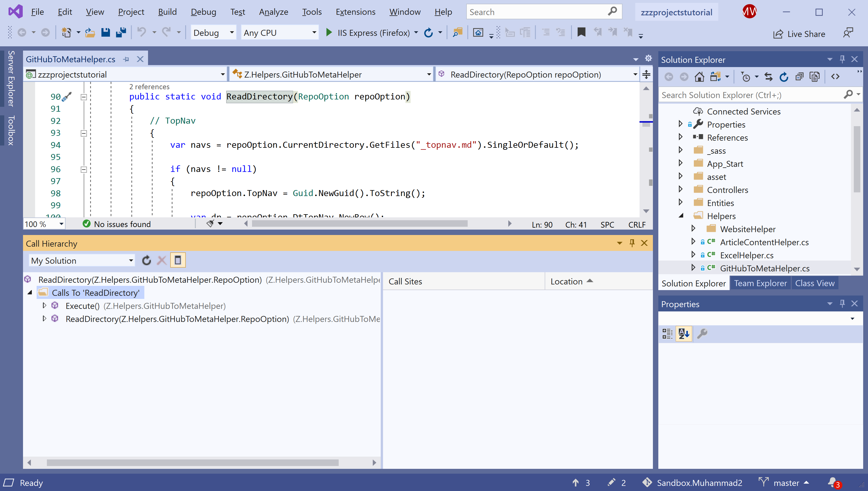Toggle the Call Hierarchy details pane button
868x491 pixels.
[x=178, y=260]
